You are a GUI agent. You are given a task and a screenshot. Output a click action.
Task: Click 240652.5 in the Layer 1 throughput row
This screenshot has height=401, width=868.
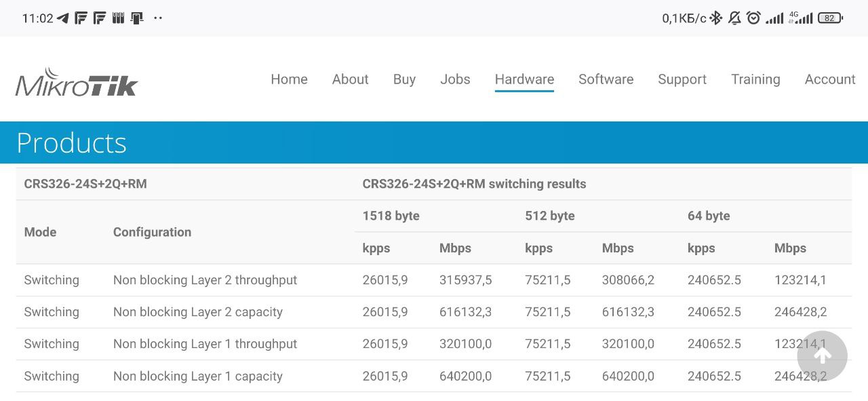pos(714,344)
